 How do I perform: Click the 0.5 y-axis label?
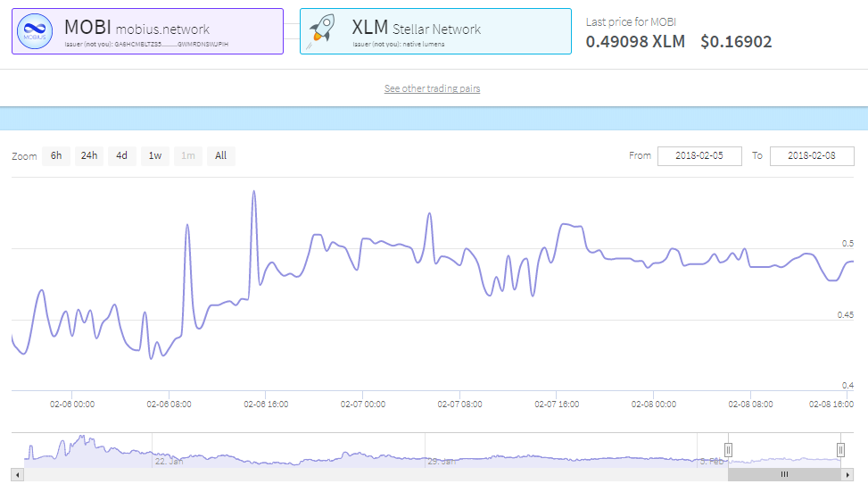[847, 244]
